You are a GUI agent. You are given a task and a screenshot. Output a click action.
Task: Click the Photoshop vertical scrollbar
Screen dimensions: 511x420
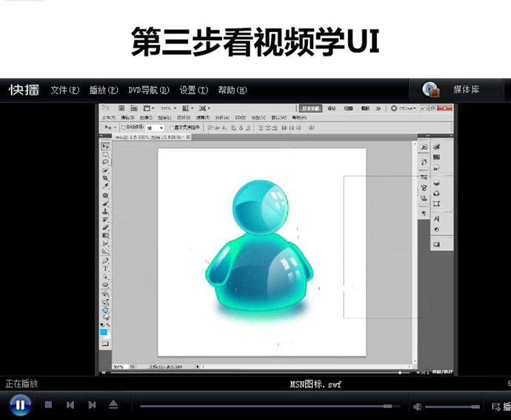click(415, 251)
